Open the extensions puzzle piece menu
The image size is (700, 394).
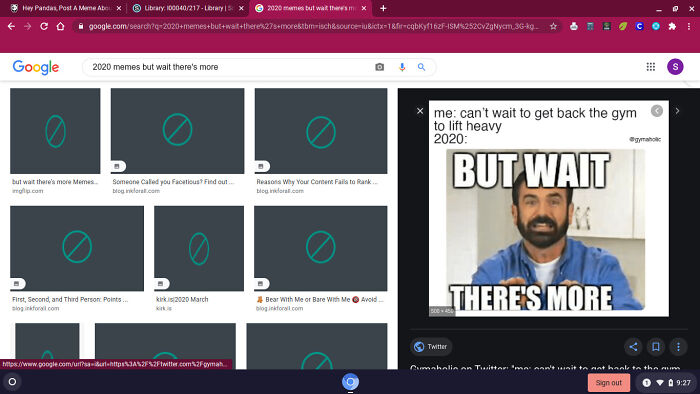672,26
